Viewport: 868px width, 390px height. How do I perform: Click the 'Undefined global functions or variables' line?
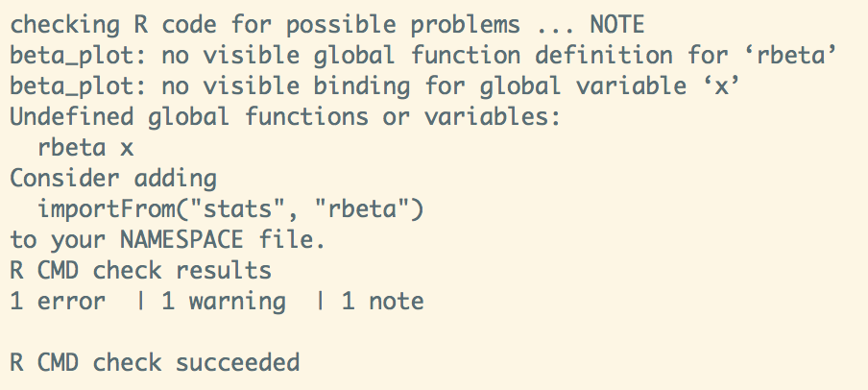tap(285, 117)
